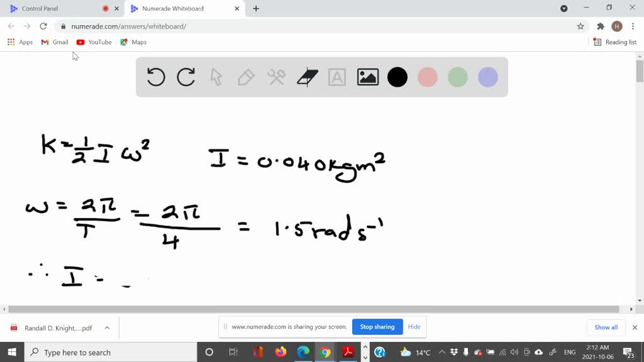Screen dimensions: 644x362
Task: Pick the pink color swatch
Action: pyautogui.click(x=428, y=77)
